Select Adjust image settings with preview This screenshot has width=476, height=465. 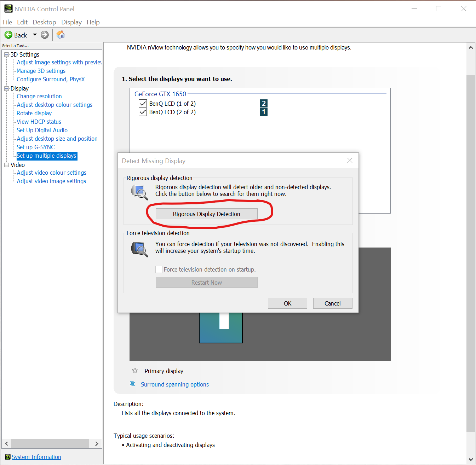click(x=59, y=62)
